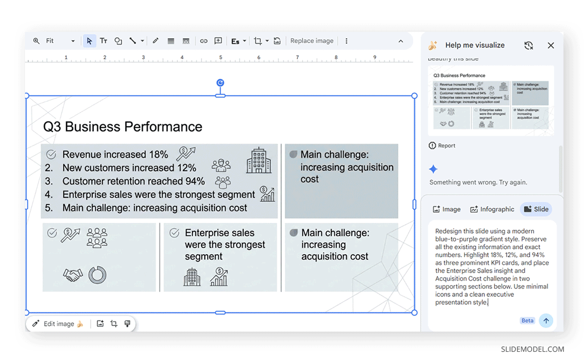Open the border weight option
588x364 pixels.
(x=171, y=41)
